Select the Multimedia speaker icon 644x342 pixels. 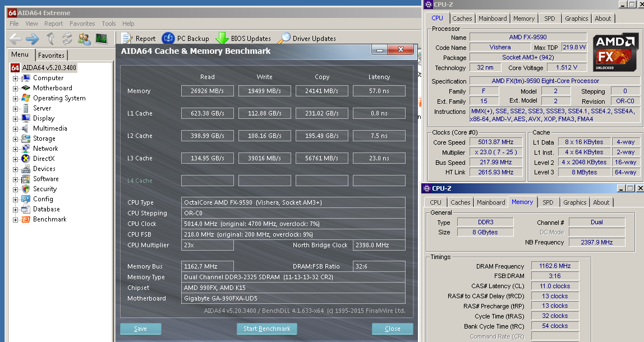(x=26, y=128)
